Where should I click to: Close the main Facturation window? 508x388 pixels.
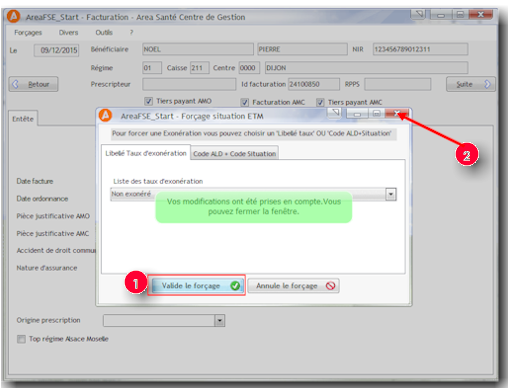click(481, 15)
